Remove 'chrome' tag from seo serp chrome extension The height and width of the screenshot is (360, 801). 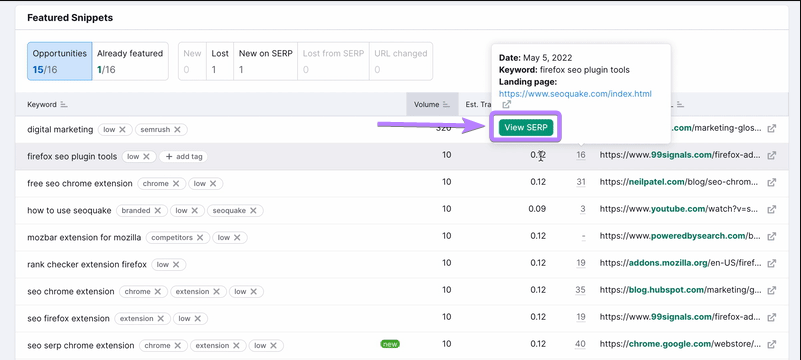pos(177,346)
